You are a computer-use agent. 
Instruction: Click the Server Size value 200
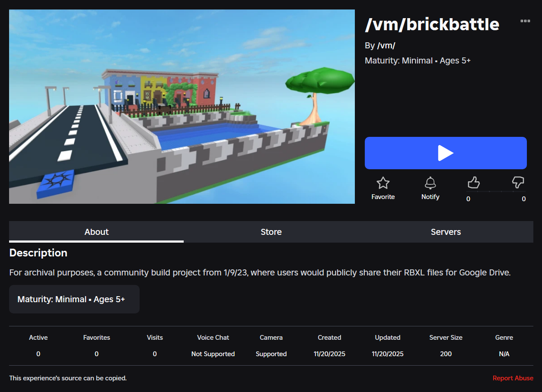[446, 354]
